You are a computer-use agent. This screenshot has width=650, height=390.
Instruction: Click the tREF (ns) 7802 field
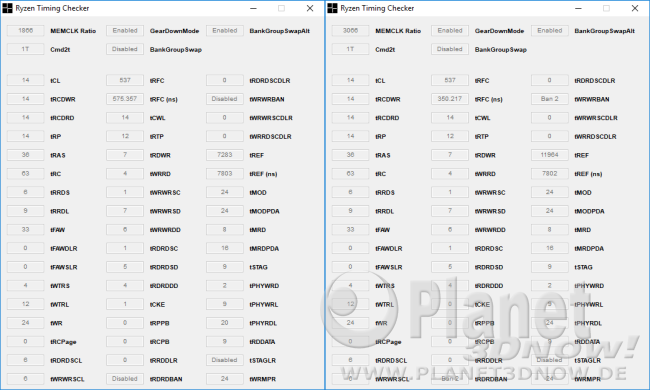pyautogui.click(x=550, y=174)
